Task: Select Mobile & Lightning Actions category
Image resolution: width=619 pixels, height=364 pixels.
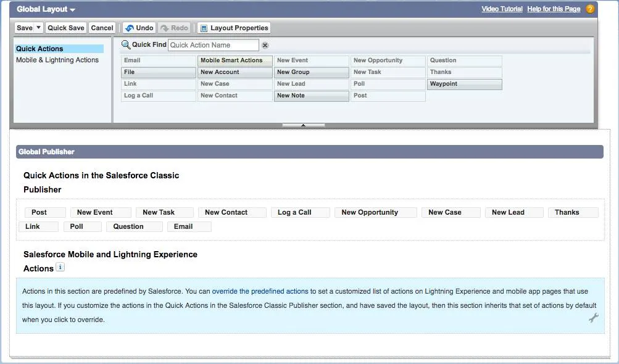Action: 57,60
